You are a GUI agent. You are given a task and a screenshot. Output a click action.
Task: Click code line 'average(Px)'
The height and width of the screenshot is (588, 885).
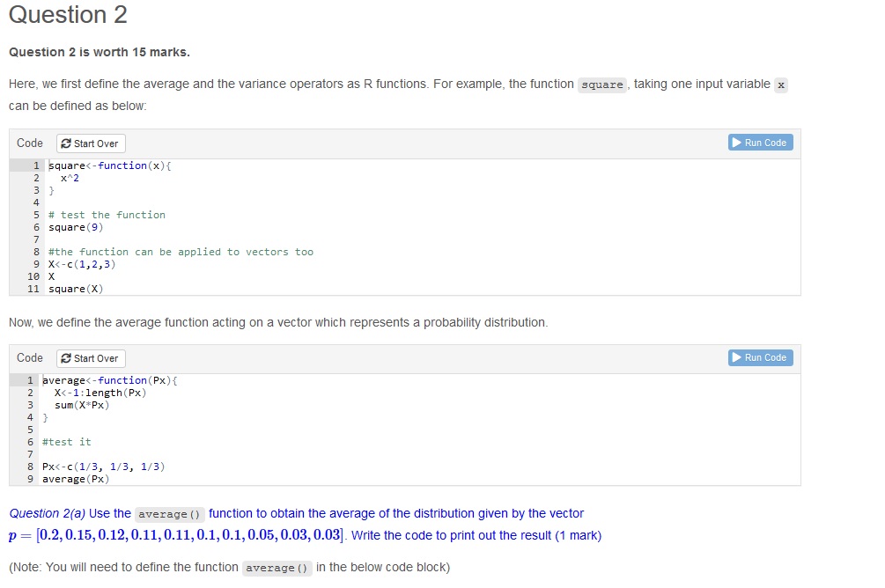click(x=76, y=479)
